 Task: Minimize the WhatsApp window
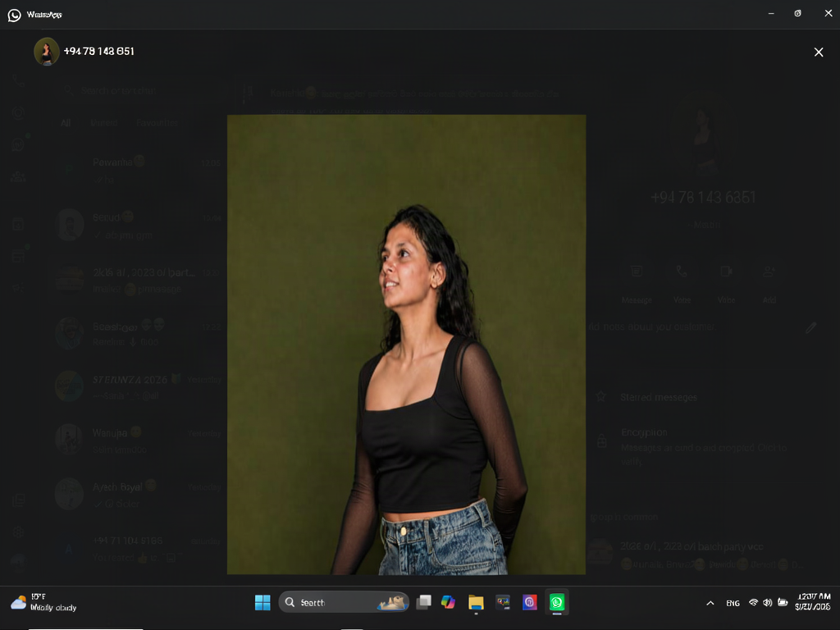click(x=771, y=14)
